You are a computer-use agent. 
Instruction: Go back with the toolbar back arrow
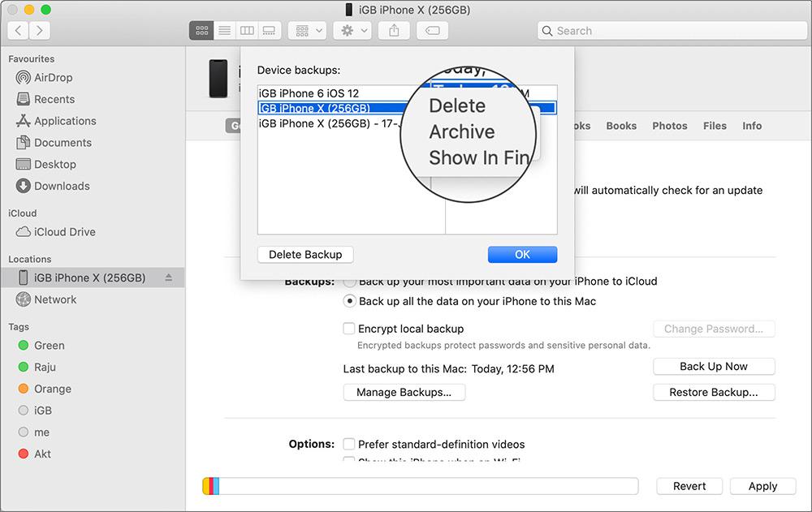coord(18,31)
